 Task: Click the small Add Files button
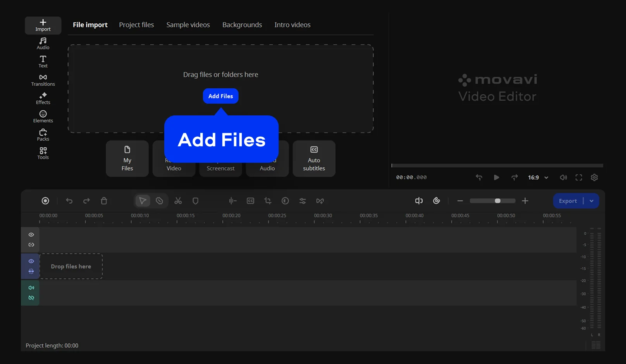[x=220, y=96]
